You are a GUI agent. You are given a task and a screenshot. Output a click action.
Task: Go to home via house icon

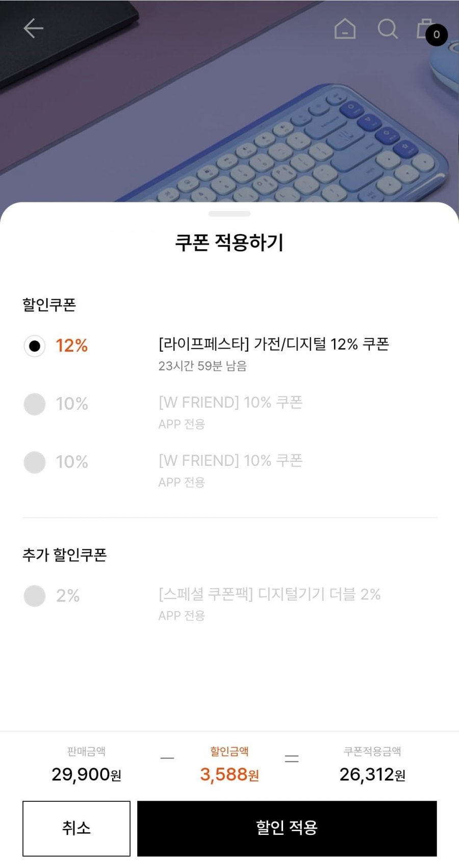click(x=345, y=29)
